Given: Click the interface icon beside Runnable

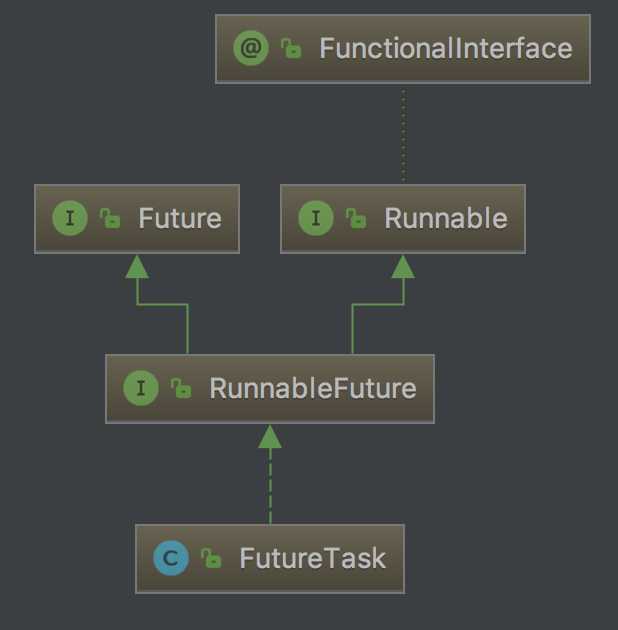Looking at the screenshot, I should tap(316, 219).
